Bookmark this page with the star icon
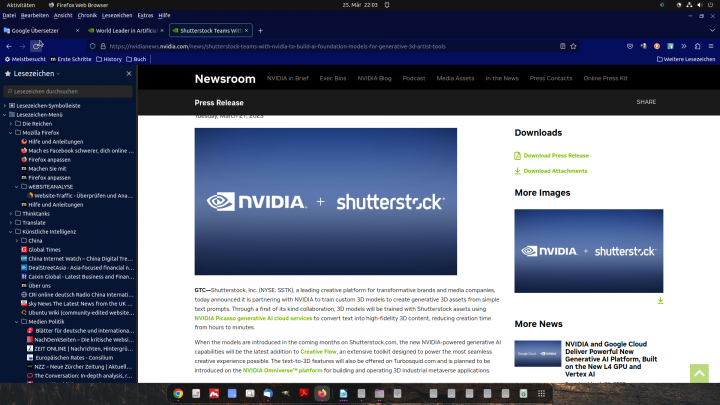 tap(574, 46)
